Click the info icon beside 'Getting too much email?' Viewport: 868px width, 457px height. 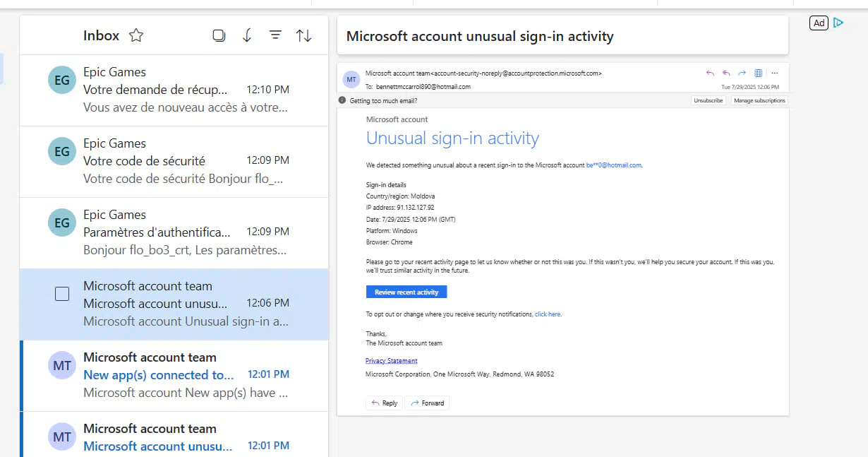click(342, 100)
